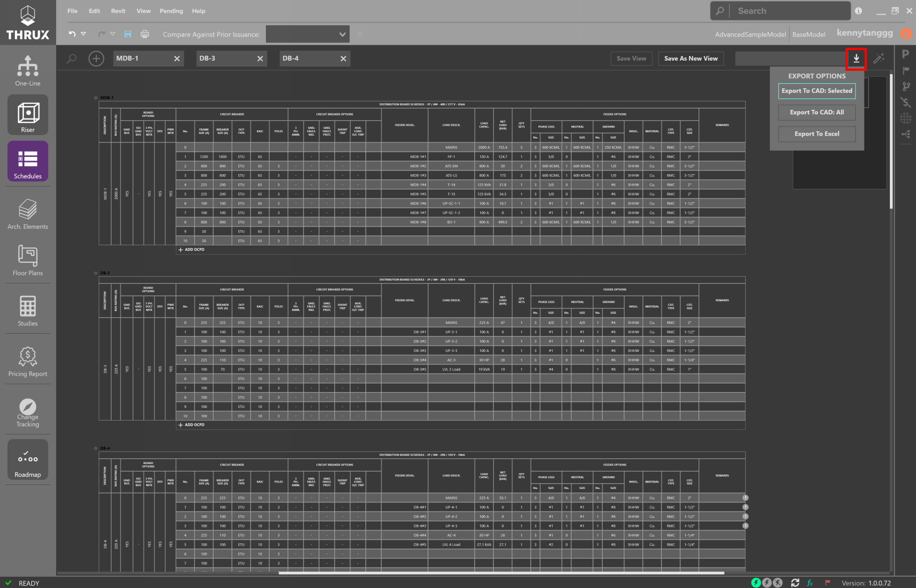Choose Export To Excel

817,134
